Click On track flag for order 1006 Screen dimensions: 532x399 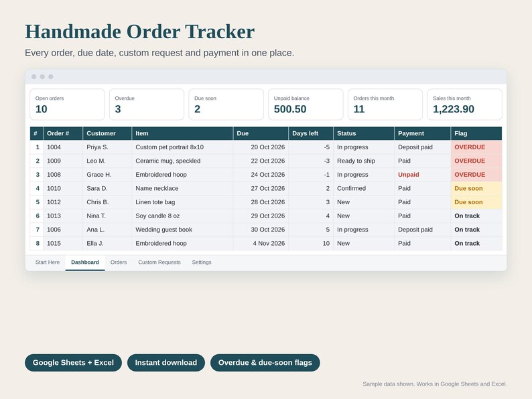[x=476, y=230]
